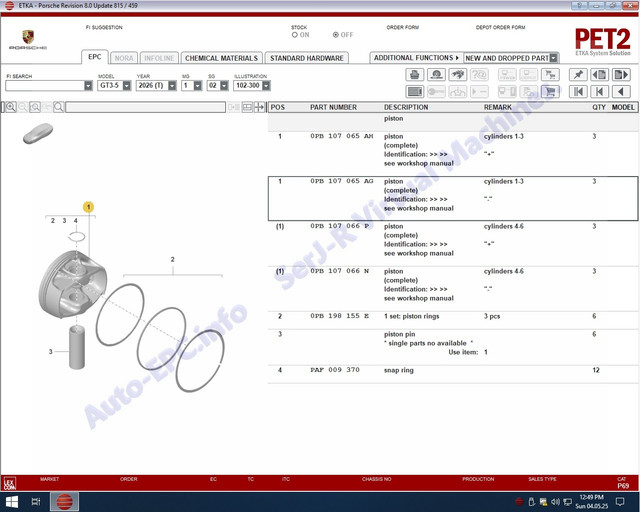The height and width of the screenshot is (512, 640).
Task: Open the shopping cart icon
Action: (x=550, y=92)
